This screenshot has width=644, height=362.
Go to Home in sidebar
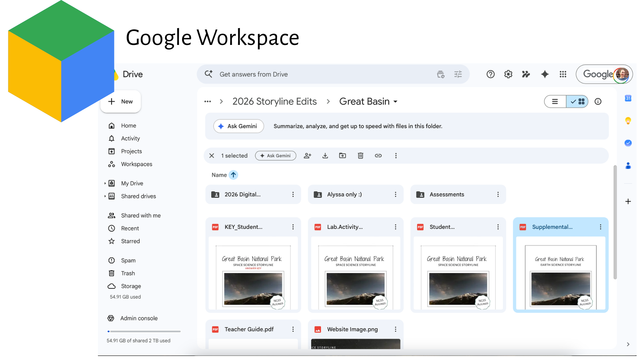click(128, 126)
